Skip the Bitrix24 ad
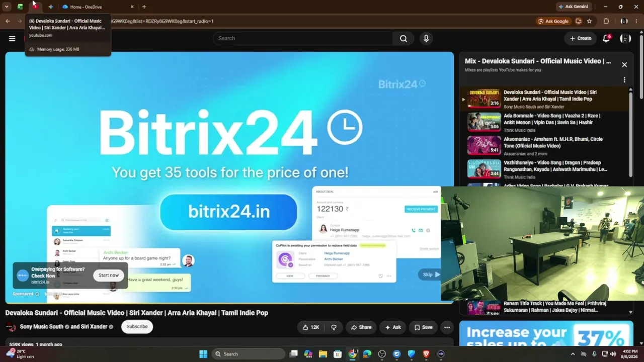This screenshot has height=362, width=644. pos(431,275)
